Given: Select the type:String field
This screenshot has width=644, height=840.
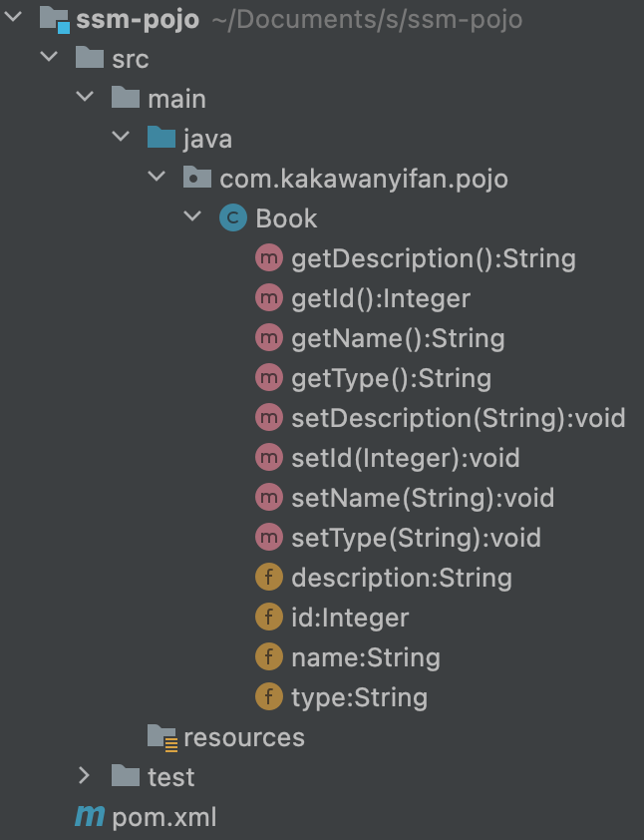Looking at the screenshot, I should pyautogui.click(x=359, y=697).
